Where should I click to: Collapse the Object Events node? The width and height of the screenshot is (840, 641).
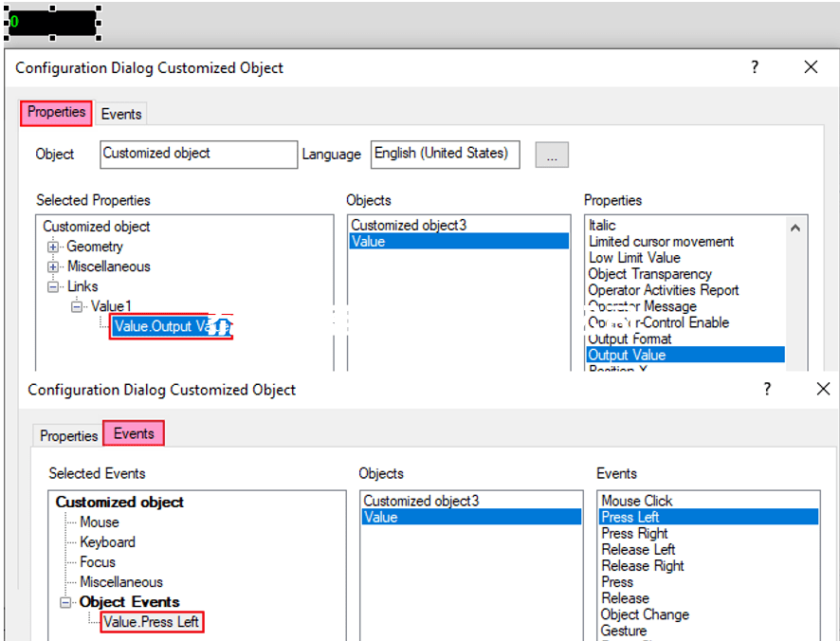click(x=65, y=603)
